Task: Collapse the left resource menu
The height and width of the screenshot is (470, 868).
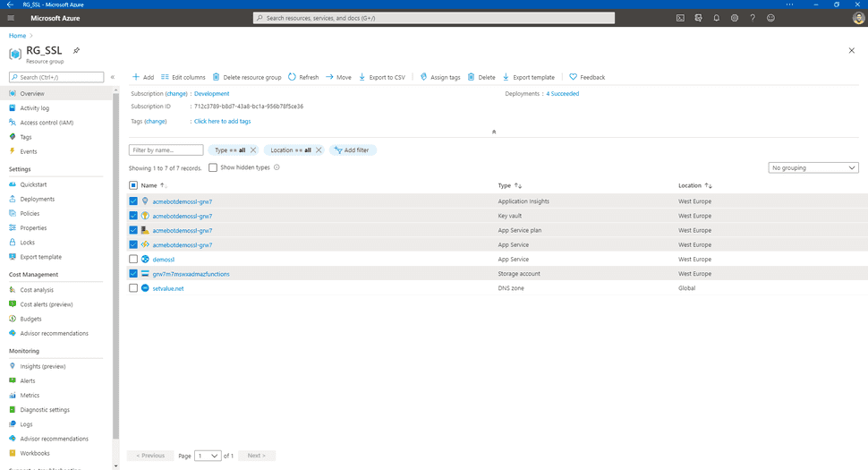Action: pyautogui.click(x=113, y=77)
